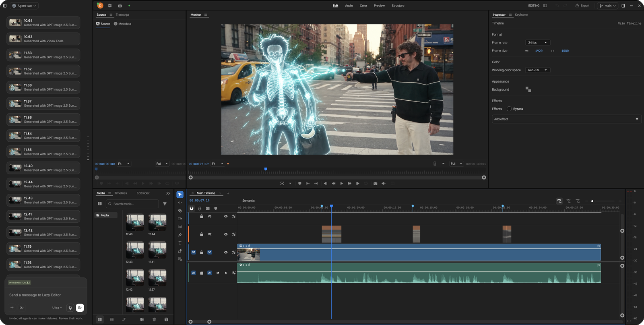Click the Background color swatch
Image resolution: width=644 pixels, height=325 pixels.
click(x=528, y=89)
